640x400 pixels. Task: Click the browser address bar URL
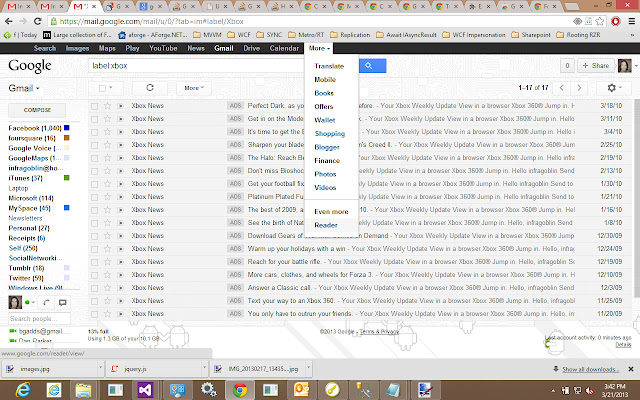pyautogui.click(x=151, y=22)
